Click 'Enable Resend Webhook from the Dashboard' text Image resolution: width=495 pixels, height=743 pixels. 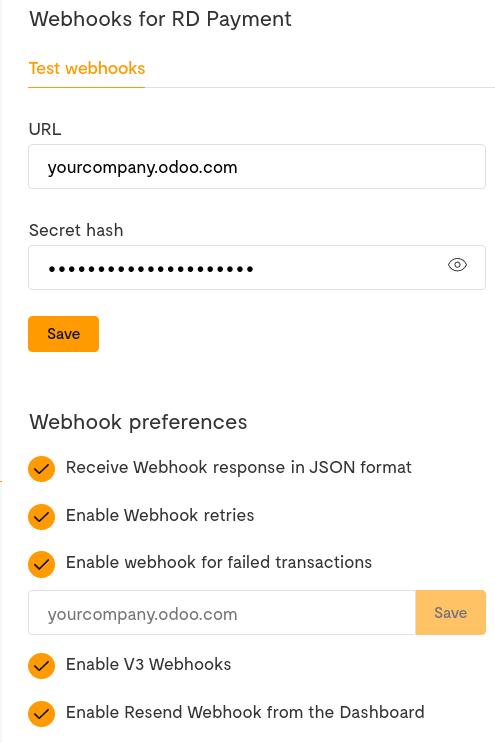(x=245, y=712)
